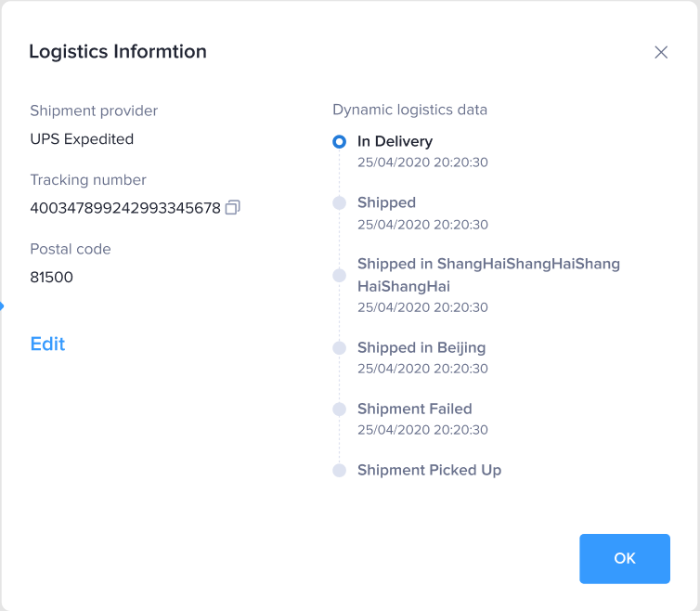Click the OK button
This screenshot has height=611, width=700.
coord(625,558)
